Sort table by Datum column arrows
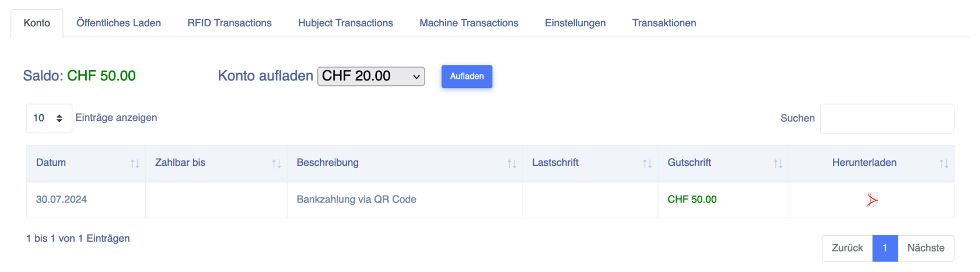 click(x=135, y=164)
